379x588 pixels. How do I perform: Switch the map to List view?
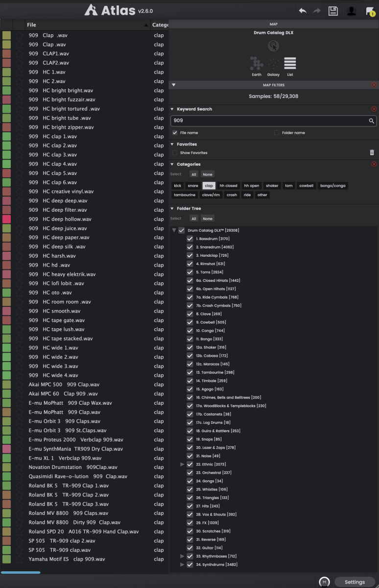coord(290,66)
